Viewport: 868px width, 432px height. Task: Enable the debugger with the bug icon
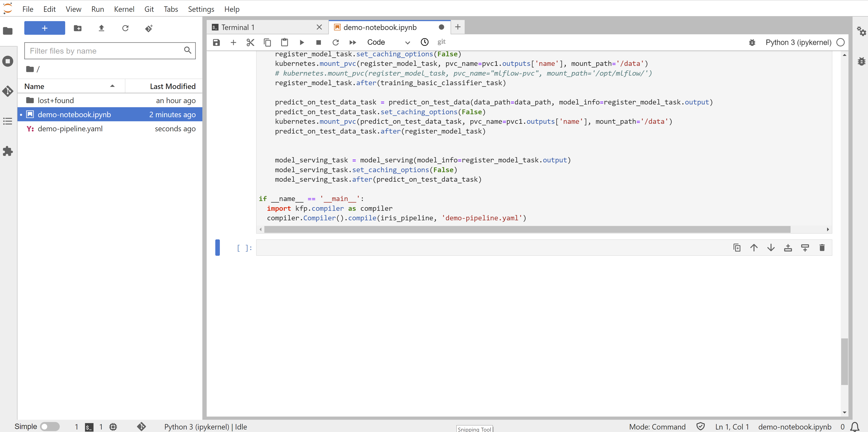752,42
